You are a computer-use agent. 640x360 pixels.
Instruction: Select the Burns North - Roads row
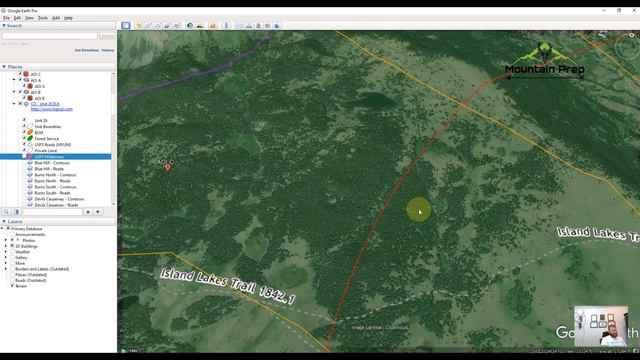coord(52,181)
